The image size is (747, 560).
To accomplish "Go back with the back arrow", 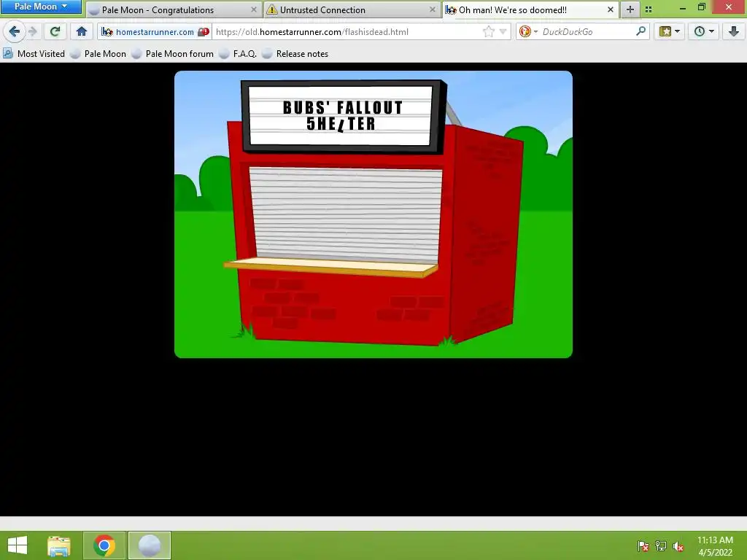I will (x=15, y=32).
